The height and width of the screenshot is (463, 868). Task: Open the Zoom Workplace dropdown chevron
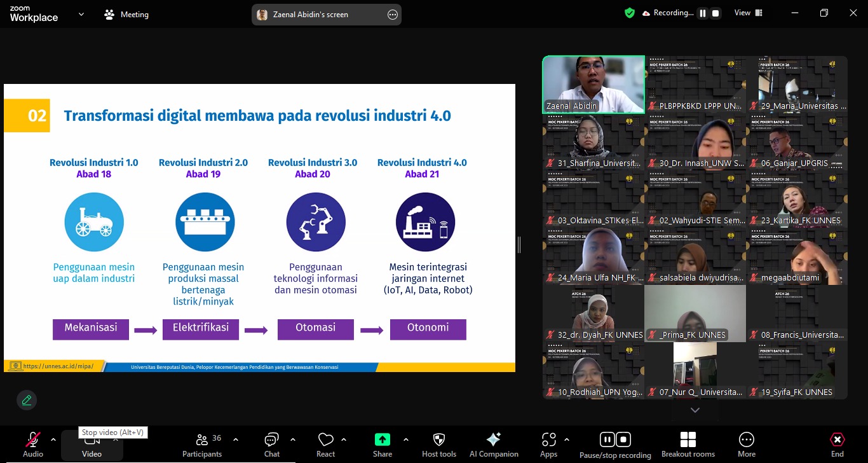[81, 14]
